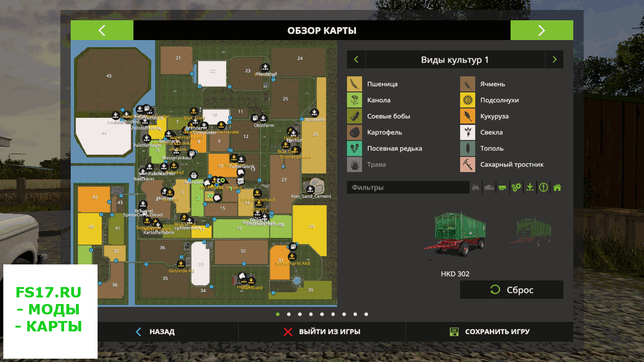Click the Сахарный тростник pink swatch

tap(468, 165)
